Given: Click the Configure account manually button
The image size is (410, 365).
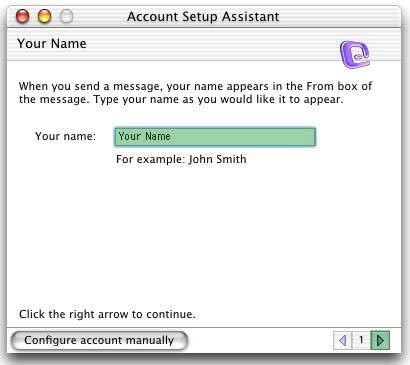Looking at the screenshot, I should (99, 341).
